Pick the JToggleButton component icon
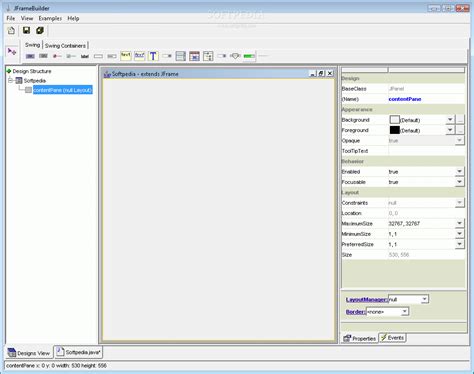The height and width of the screenshot is (374, 474). pyautogui.click(x=43, y=56)
